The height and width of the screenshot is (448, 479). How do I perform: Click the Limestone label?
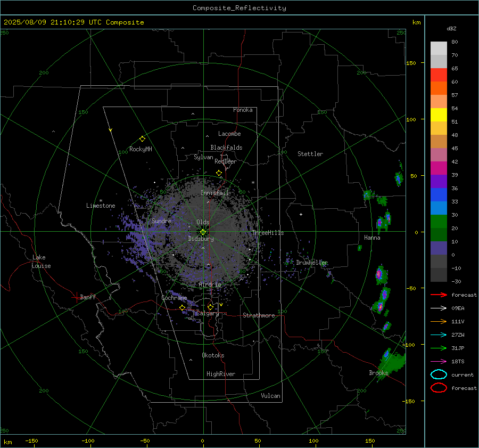tap(101, 206)
